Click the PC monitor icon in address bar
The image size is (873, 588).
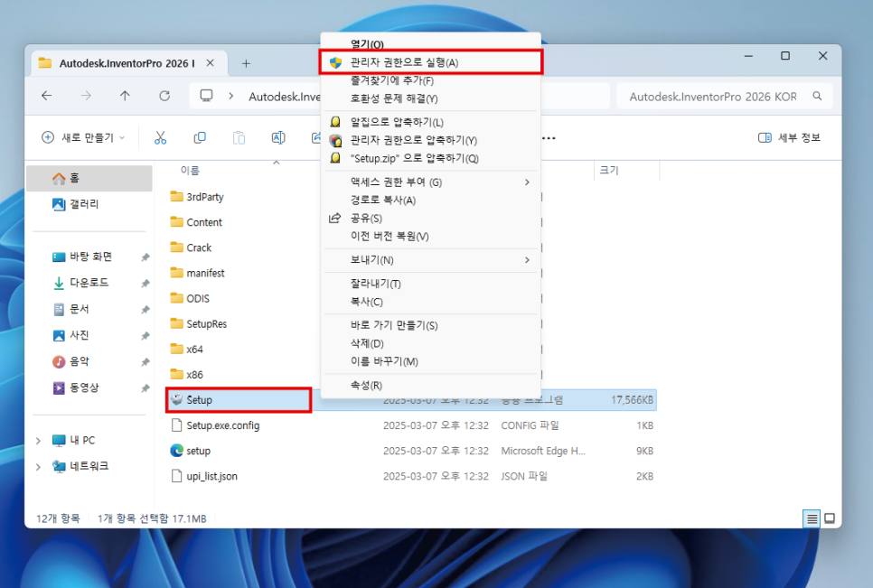[207, 96]
